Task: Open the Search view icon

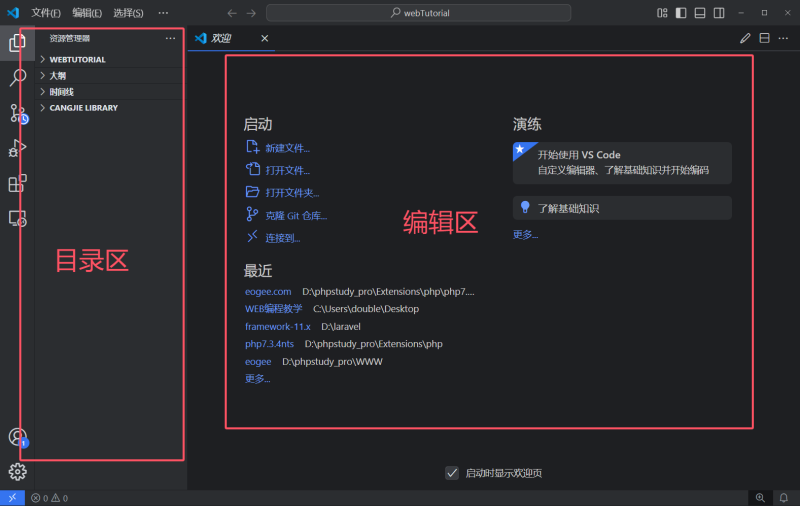Action: pos(17,77)
